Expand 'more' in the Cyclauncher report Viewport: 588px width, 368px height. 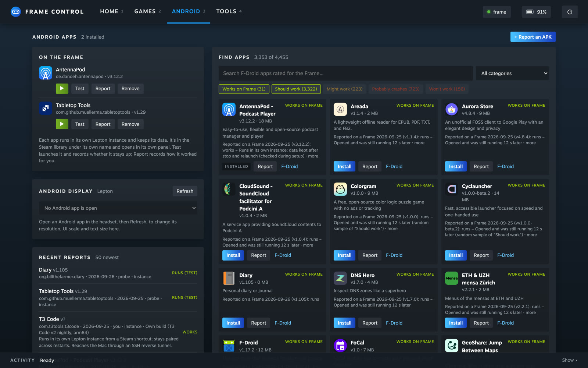click(x=532, y=235)
